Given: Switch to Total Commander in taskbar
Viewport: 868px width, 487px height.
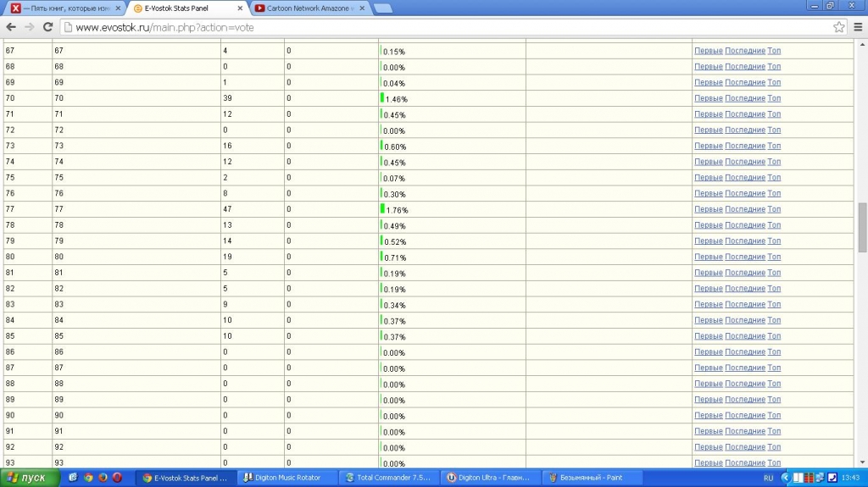Looking at the screenshot, I should [x=387, y=478].
